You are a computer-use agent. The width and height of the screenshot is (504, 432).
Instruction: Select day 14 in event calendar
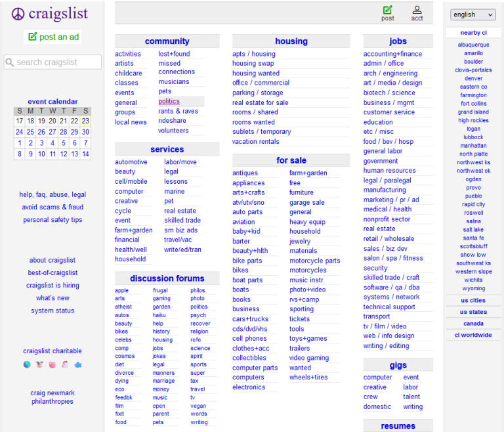tap(85, 154)
